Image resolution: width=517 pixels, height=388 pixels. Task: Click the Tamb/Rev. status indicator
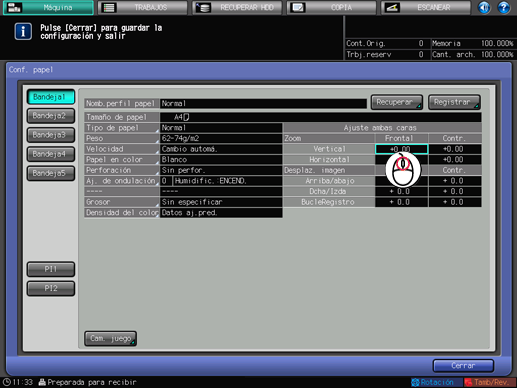[x=490, y=382]
